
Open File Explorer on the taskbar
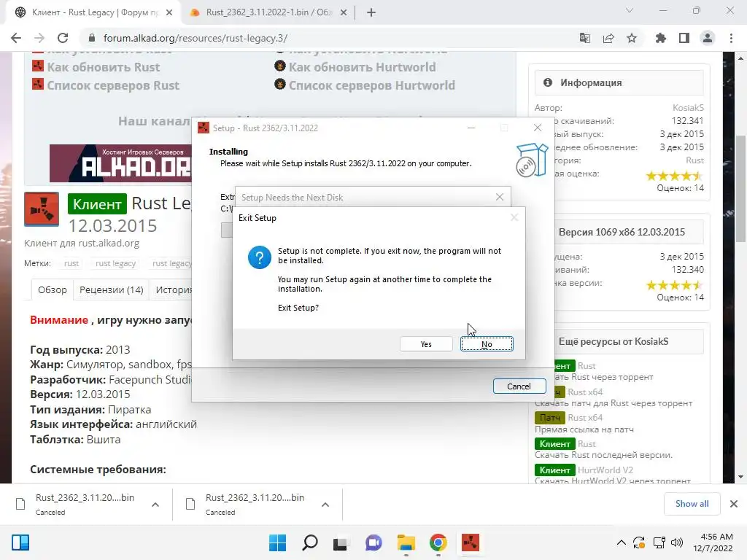point(406,542)
